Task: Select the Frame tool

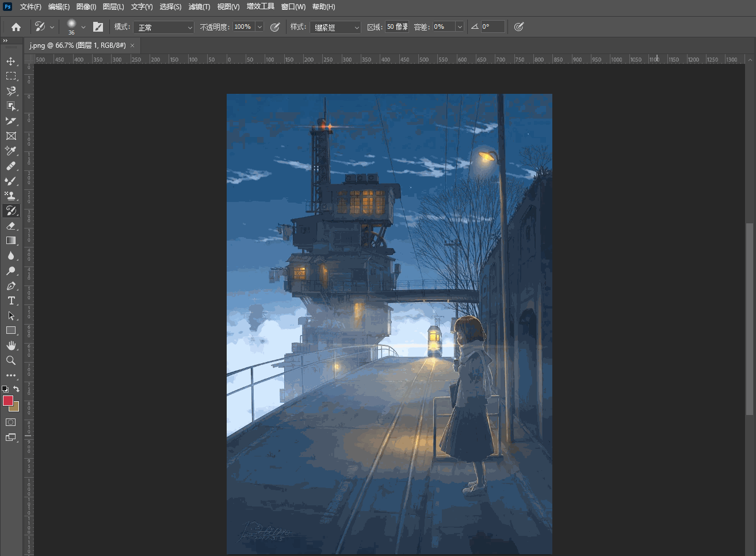Action: [11, 136]
